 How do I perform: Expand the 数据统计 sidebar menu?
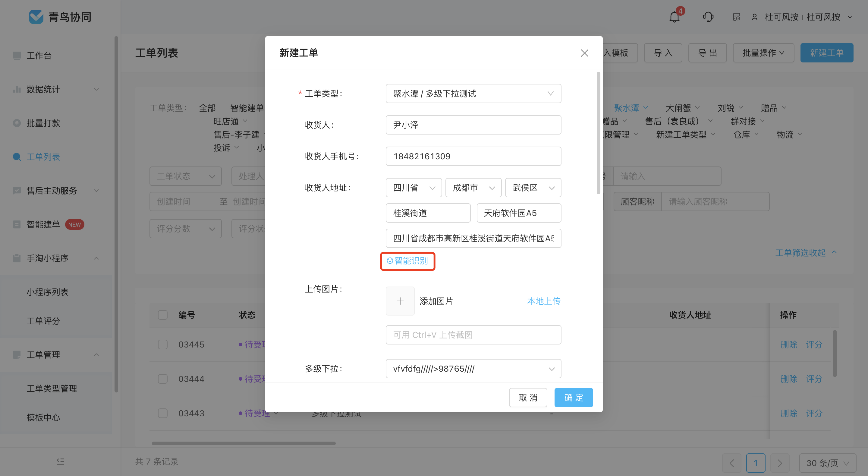96,89
